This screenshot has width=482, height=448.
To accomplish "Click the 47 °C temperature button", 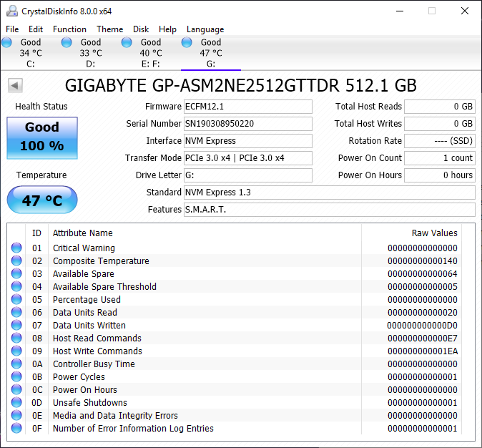I will coord(42,200).
